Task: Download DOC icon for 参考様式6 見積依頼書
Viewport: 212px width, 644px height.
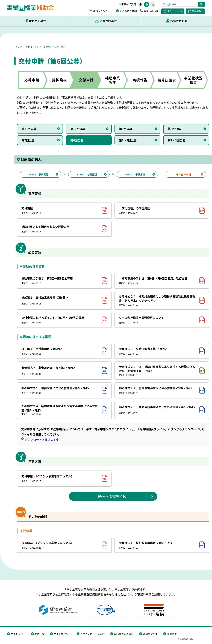Action: click(202, 351)
